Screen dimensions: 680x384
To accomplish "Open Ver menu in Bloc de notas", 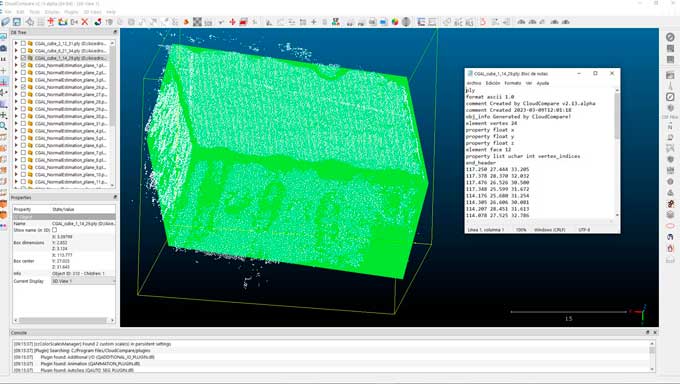I will [529, 83].
